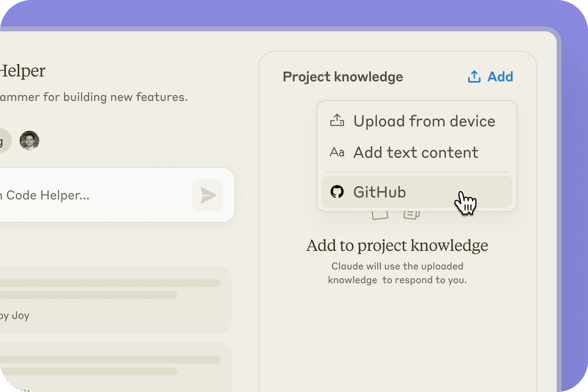
Task: Click the project description about new features
Action: tap(93, 97)
